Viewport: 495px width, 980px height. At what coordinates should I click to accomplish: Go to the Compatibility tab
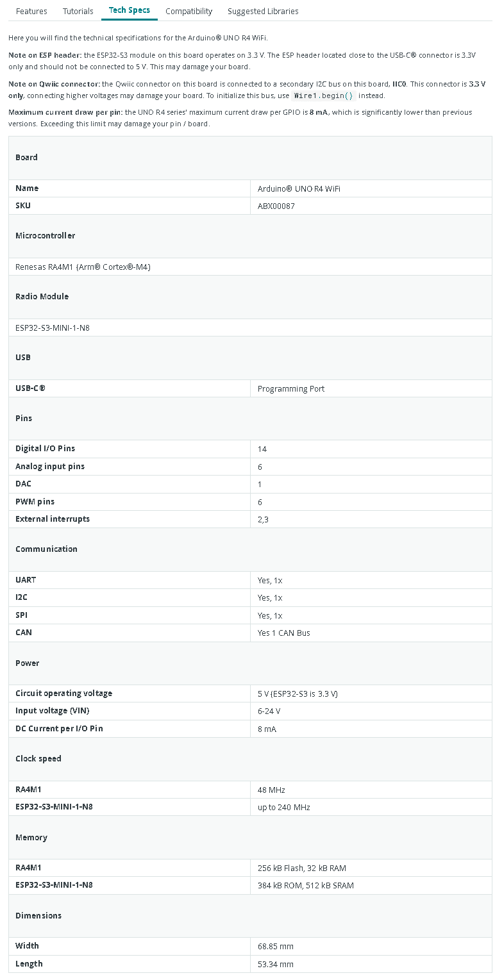click(x=189, y=11)
